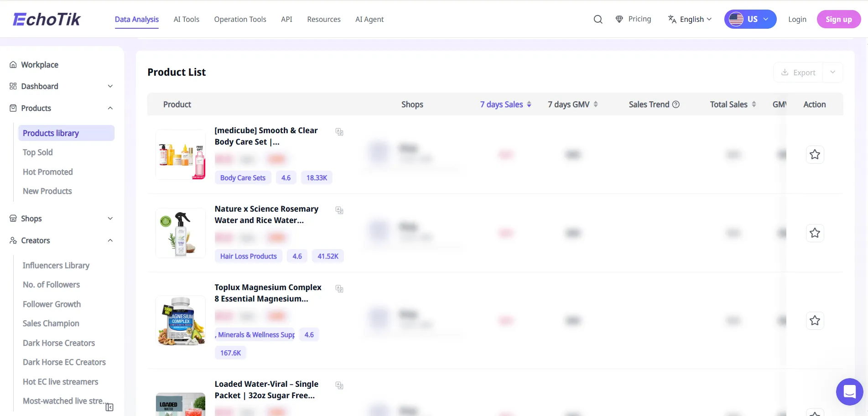Select Hot Promoted in sidebar
Image resolution: width=868 pixels, height=416 pixels.
(x=48, y=172)
